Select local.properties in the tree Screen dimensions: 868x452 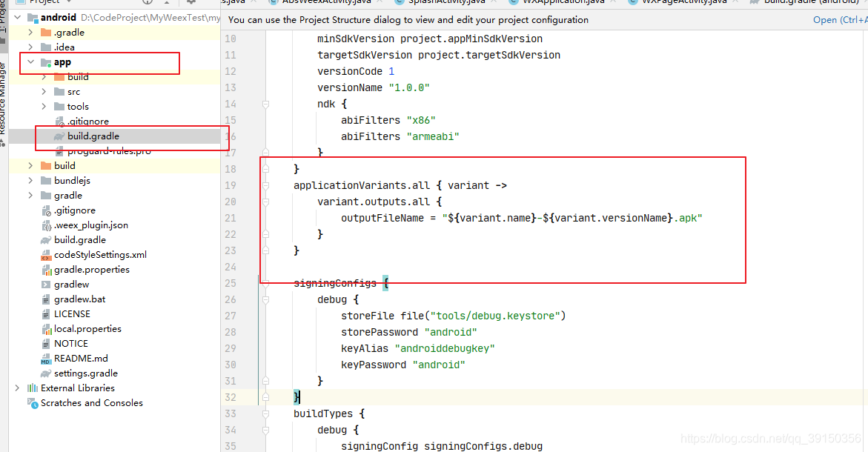click(x=87, y=329)
